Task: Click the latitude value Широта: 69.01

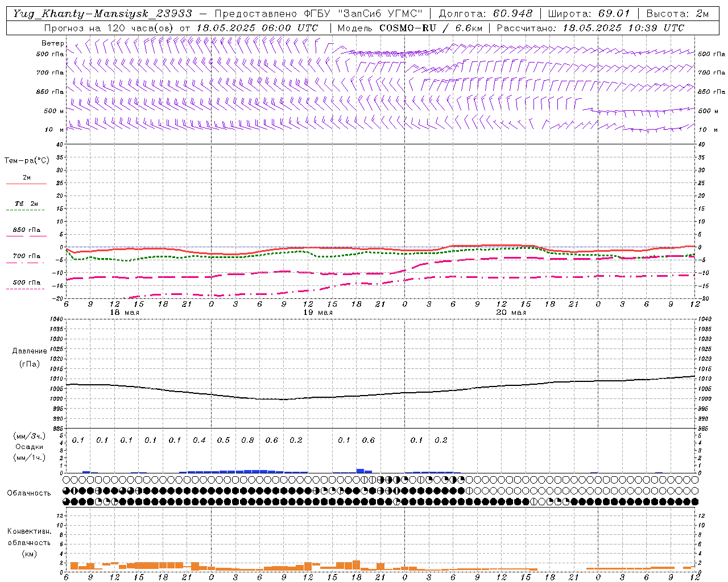Action: (x=589, y=14)
